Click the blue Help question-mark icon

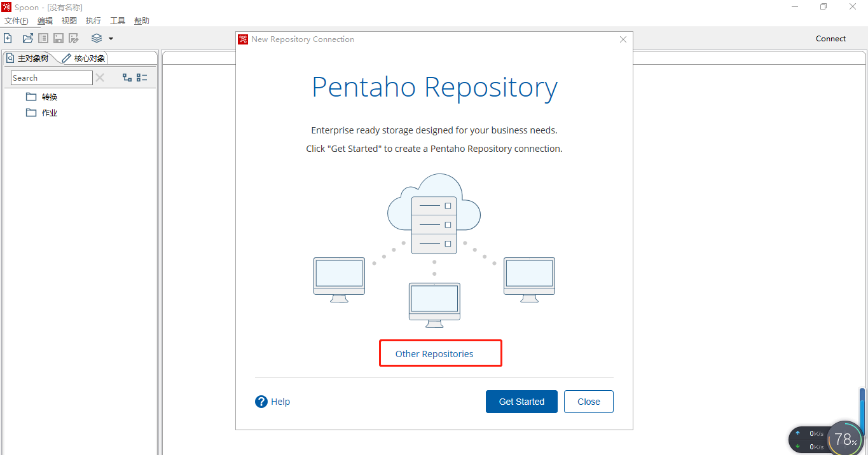261,402
